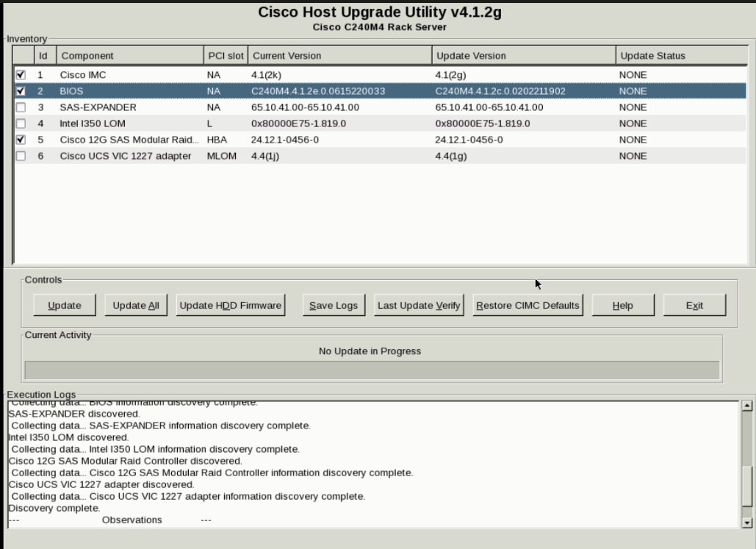
Task: Click the Update HDD Firmware button
Action: coord(231,305)
